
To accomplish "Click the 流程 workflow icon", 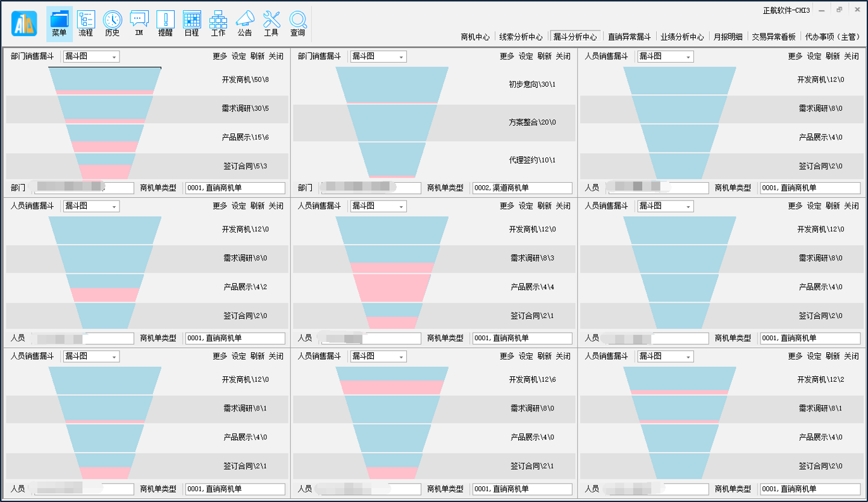I will point(86,23).
